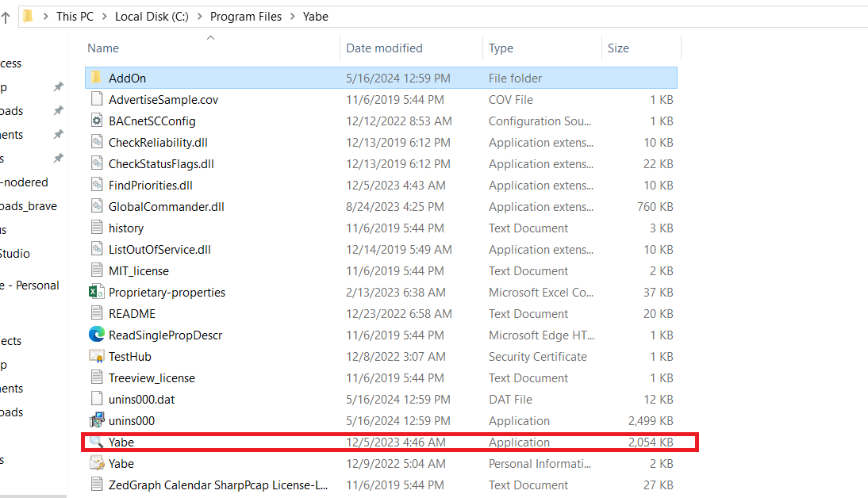Select the Yabe name dated 12/9/2022
This screenshot has height=498, width=868.
tap(121, 464)
